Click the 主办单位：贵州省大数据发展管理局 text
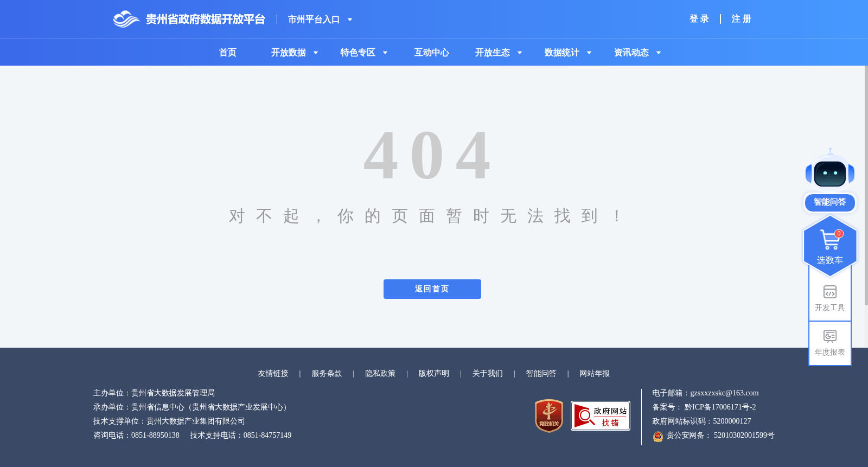868x467 pixels. (x=154, y=393)
